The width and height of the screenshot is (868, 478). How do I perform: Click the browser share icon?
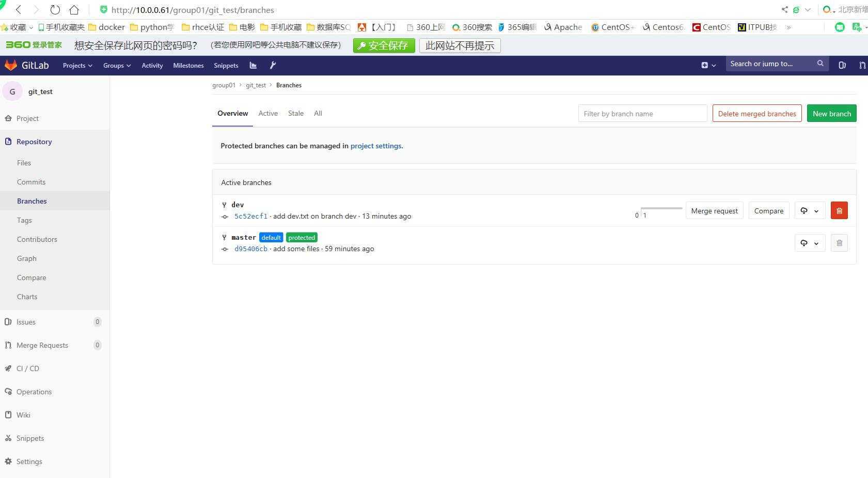click(x=785, y=9)
